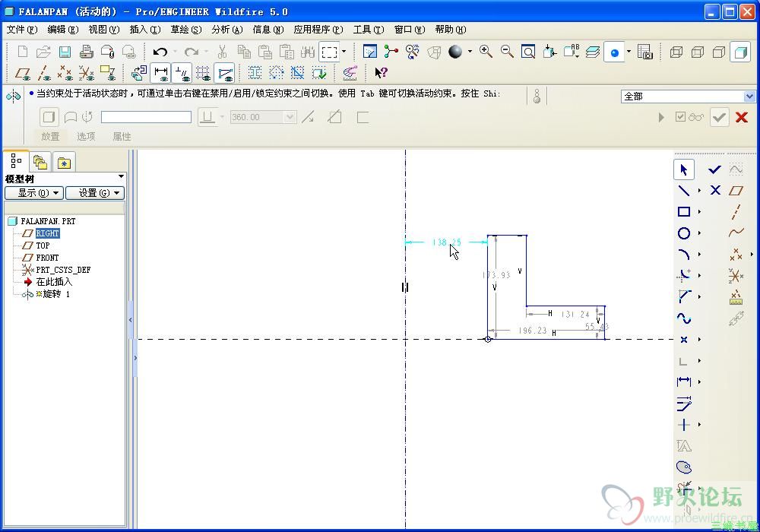
Task: Select the Rectangle sketch tool
Action: point(683,212)
